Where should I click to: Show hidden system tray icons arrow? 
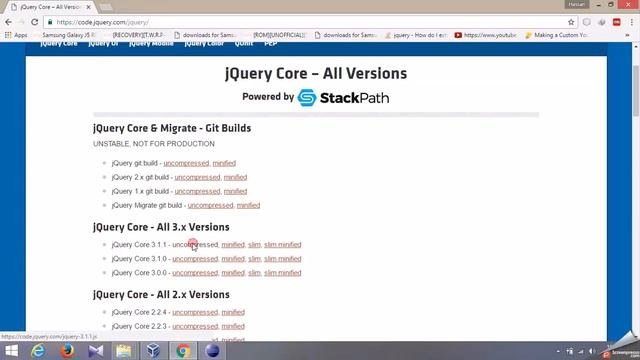[x=558, y=351]
